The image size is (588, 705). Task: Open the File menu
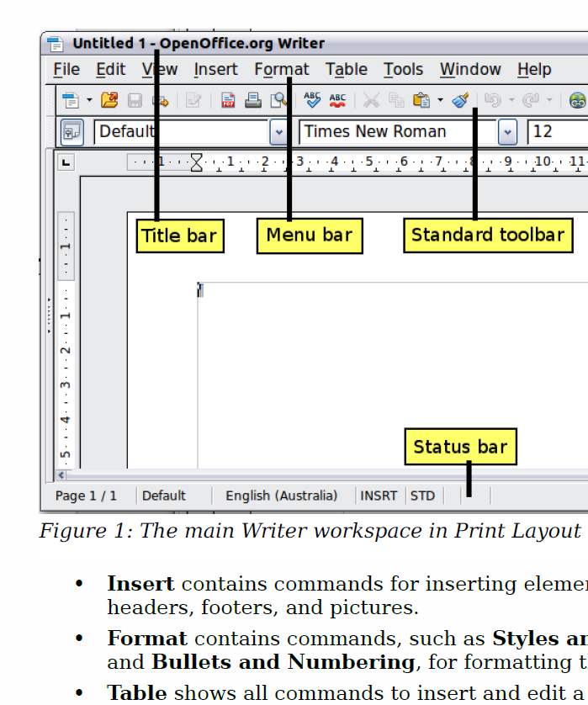(x=66, y=69)
